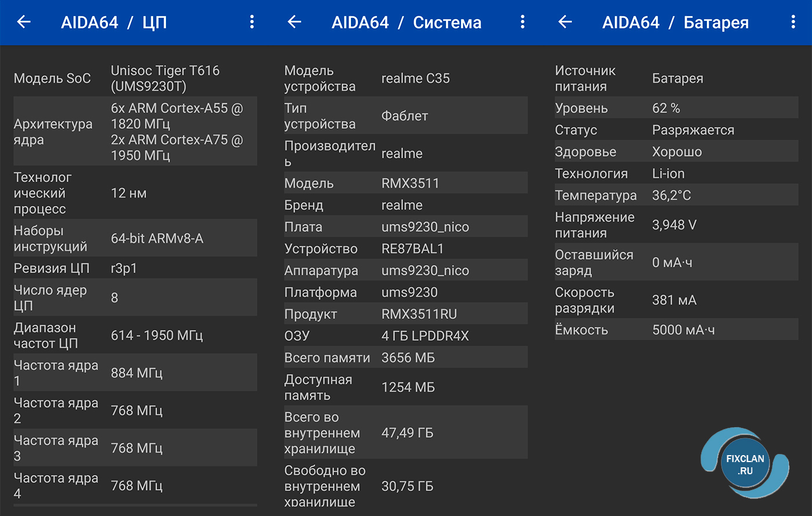Open the three-dot menu on the Батарея screen
Viewport: 812px width, 516px height.
(x=793, y=22)
